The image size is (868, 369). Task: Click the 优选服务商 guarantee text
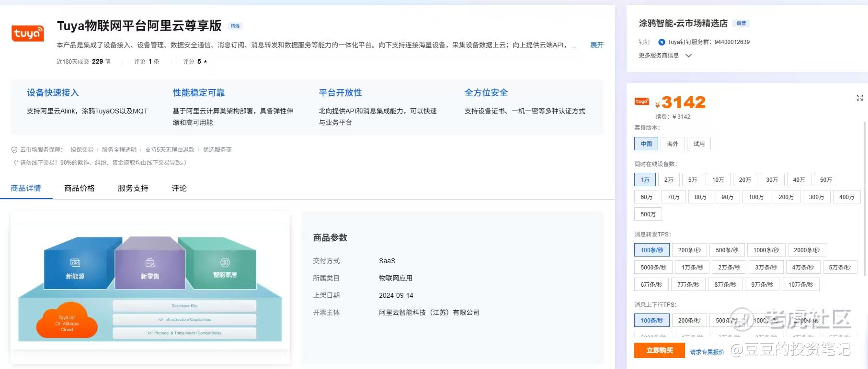click(217, 150)
